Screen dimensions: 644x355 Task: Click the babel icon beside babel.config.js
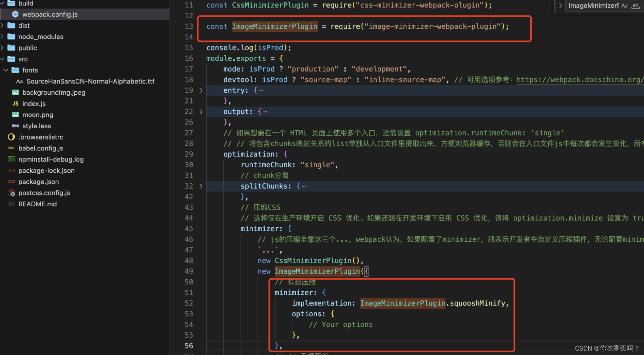point(11,148)
